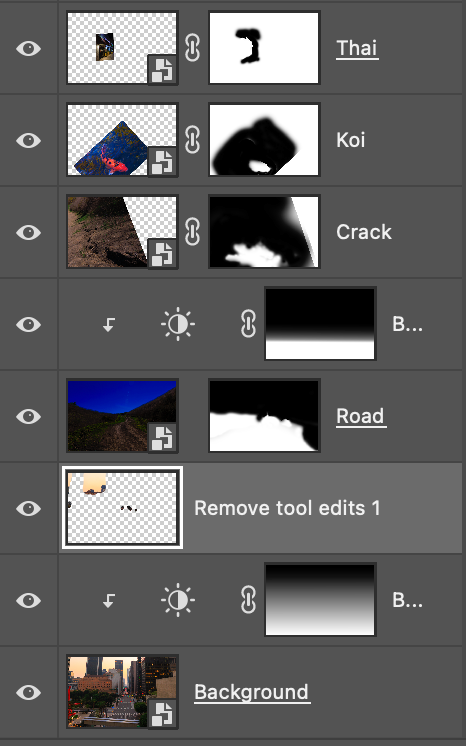Toggle visibility of Remove tool edits 1
466x746 pixels.
(29, 508)
